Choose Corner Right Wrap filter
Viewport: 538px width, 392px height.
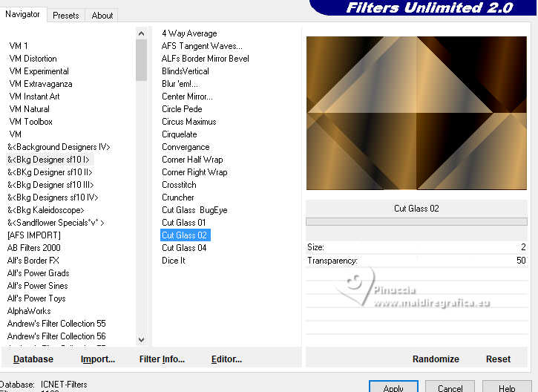pos(194,172)
